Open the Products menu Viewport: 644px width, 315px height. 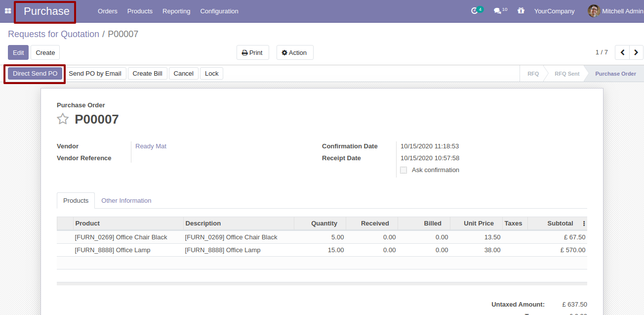[x=140, y=11]
